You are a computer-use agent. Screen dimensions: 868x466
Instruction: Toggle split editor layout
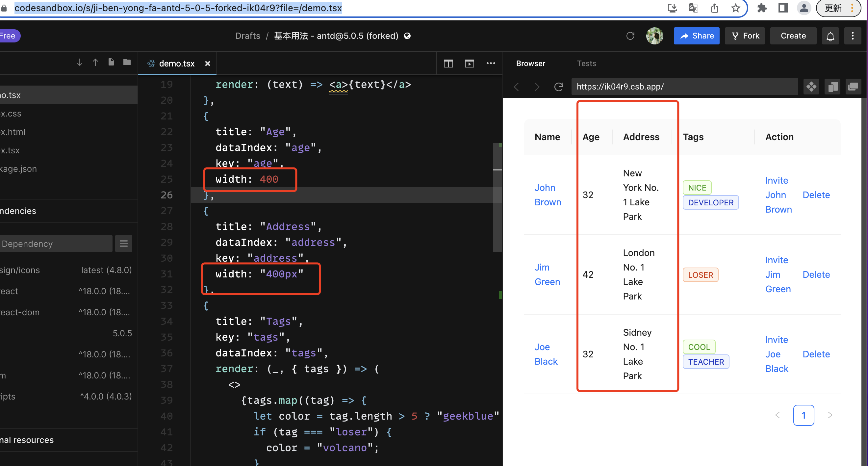448,63
